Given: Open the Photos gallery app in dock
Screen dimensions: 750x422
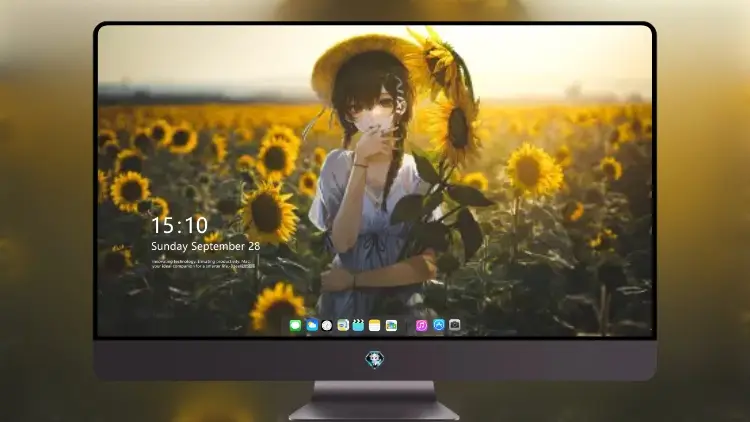Looking at the screenshot, I should (391, 325).
